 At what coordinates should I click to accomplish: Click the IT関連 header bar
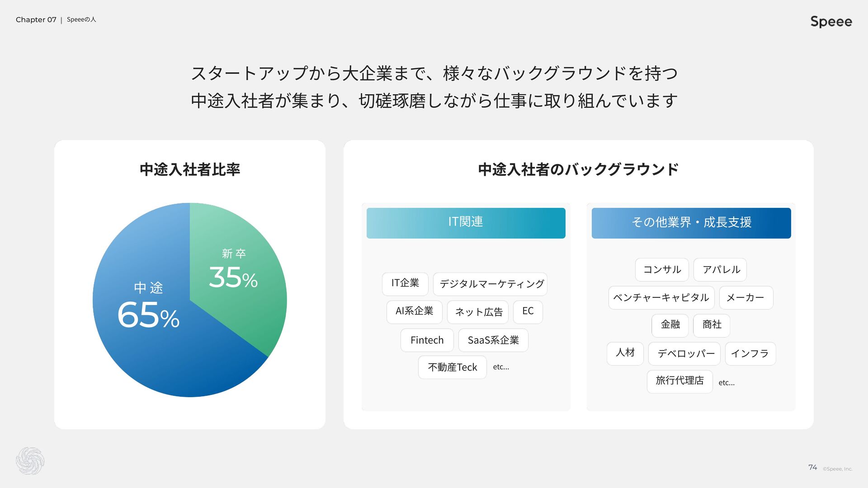tap(466, 223)
